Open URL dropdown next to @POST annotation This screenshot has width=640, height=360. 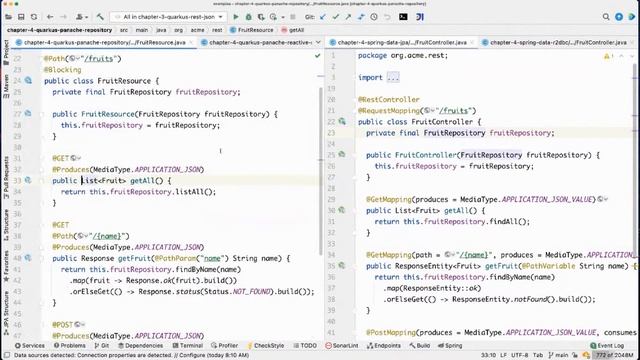coord(80,324)
